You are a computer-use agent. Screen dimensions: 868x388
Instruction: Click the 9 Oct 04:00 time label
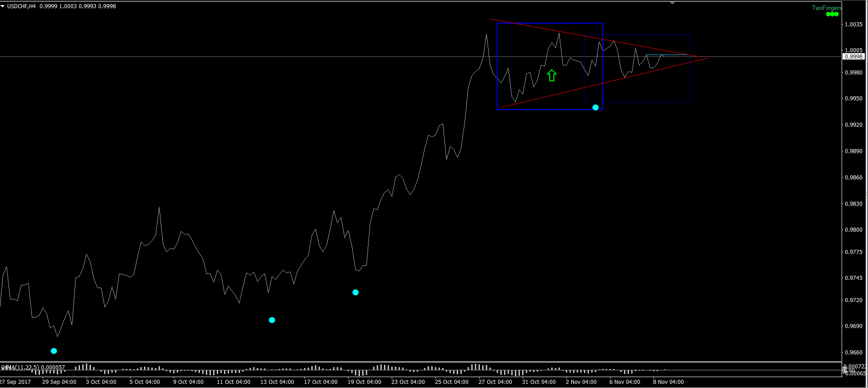point(188,382)
